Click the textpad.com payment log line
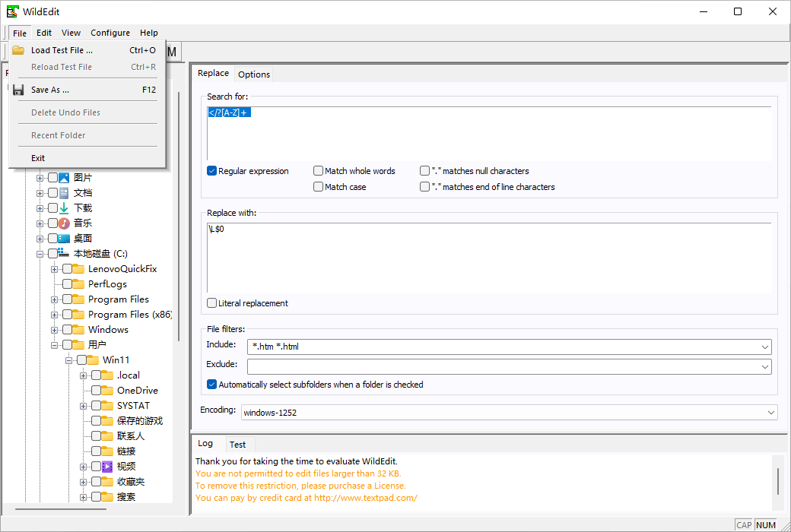This screenshot has width=791, height=532. (x=307, y=498)
